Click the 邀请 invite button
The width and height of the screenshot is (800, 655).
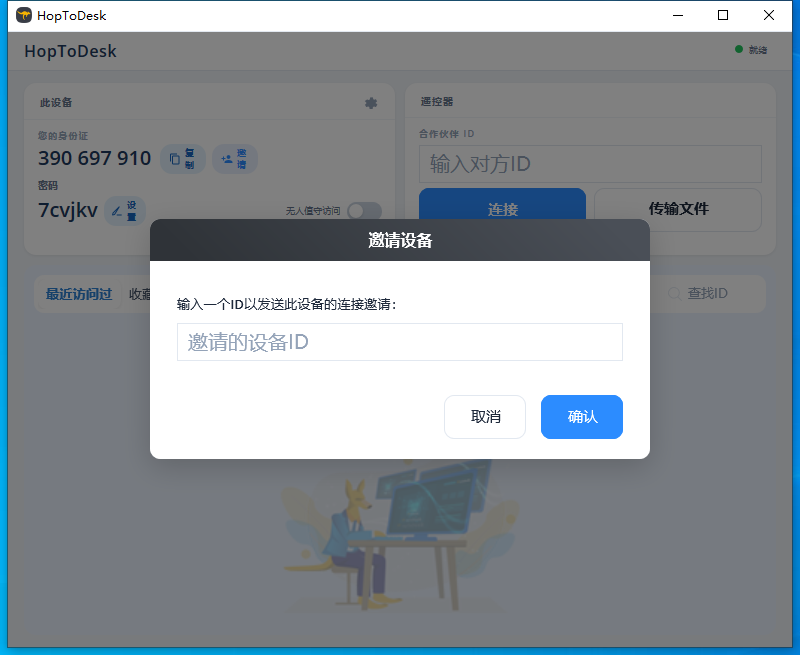click(x=235, y=159)
